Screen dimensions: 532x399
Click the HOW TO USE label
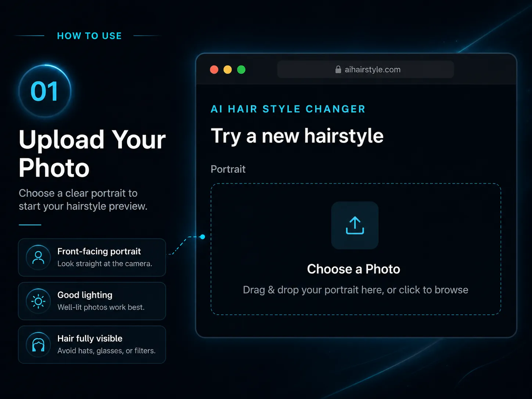[90, 36]
